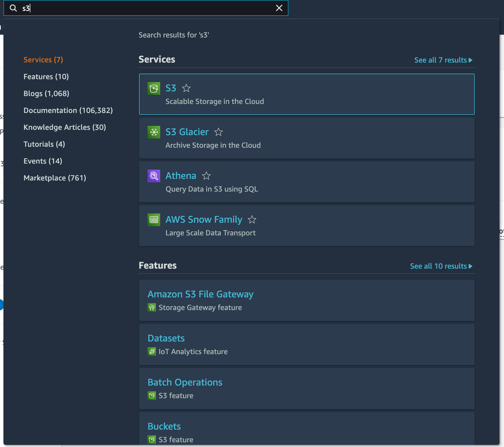
Task: Click the Storage Gateway feature icon
Action: (152, 308)
